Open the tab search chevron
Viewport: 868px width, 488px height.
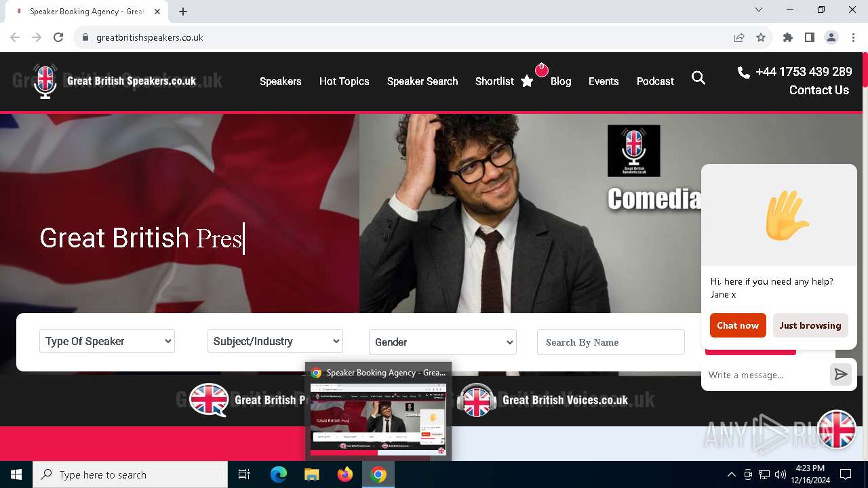click(x=759, y=9)
